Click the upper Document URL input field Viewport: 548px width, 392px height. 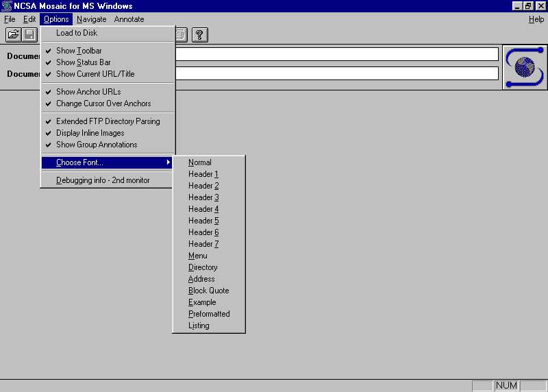pos(337,54)
